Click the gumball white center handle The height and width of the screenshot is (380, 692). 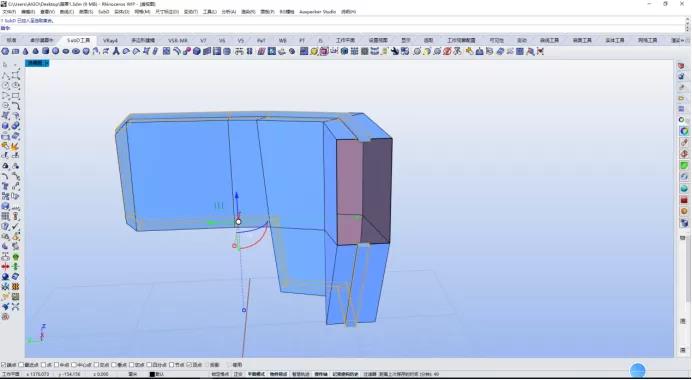(x=238, y=222)
